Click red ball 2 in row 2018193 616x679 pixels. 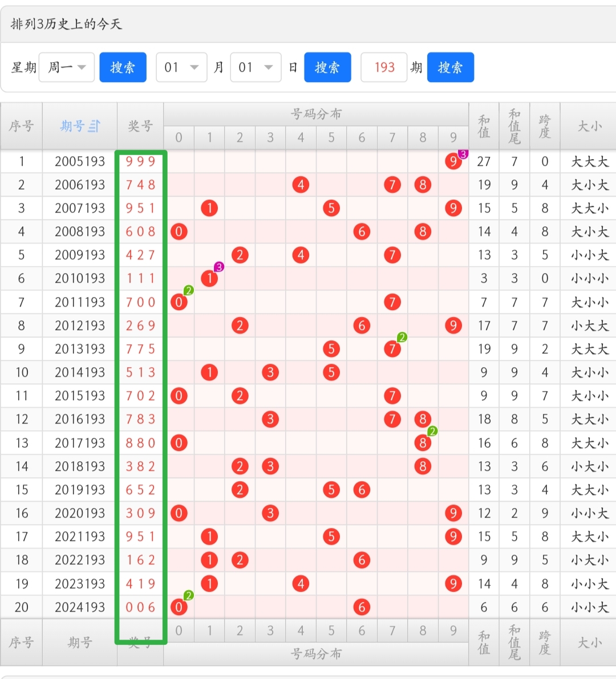coord(240,466)
